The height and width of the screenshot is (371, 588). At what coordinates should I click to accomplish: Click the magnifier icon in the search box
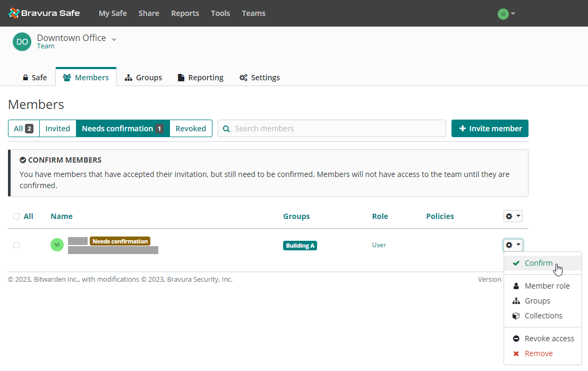click(227, 129)
